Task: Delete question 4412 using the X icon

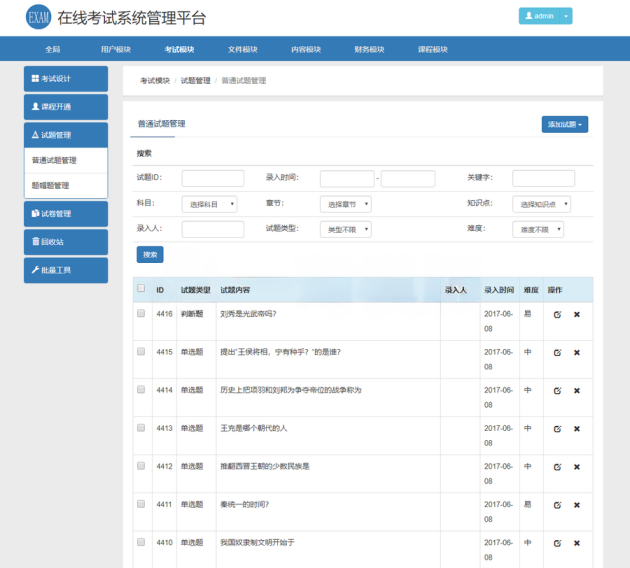Action: click(x=576, y=467)
